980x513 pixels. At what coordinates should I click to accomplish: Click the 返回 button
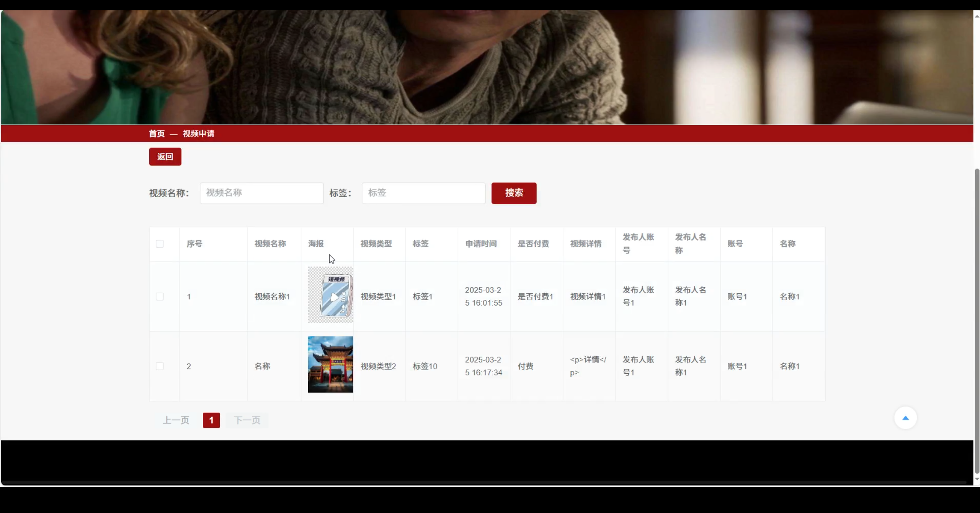[x=165, y=157]
